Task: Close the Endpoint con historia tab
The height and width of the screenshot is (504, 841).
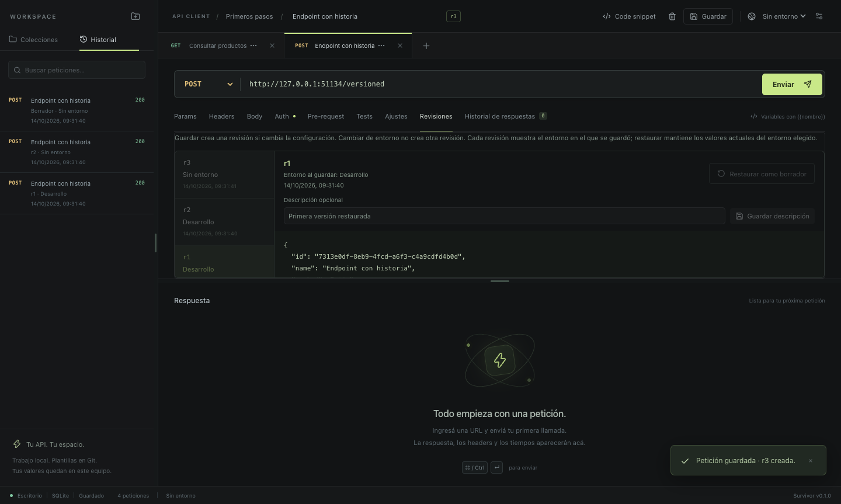Action: pyautogui.click(x=400, y=46)
